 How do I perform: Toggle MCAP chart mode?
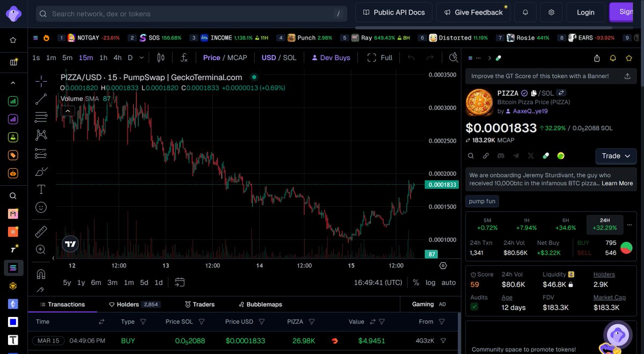(x=237, y=57)
